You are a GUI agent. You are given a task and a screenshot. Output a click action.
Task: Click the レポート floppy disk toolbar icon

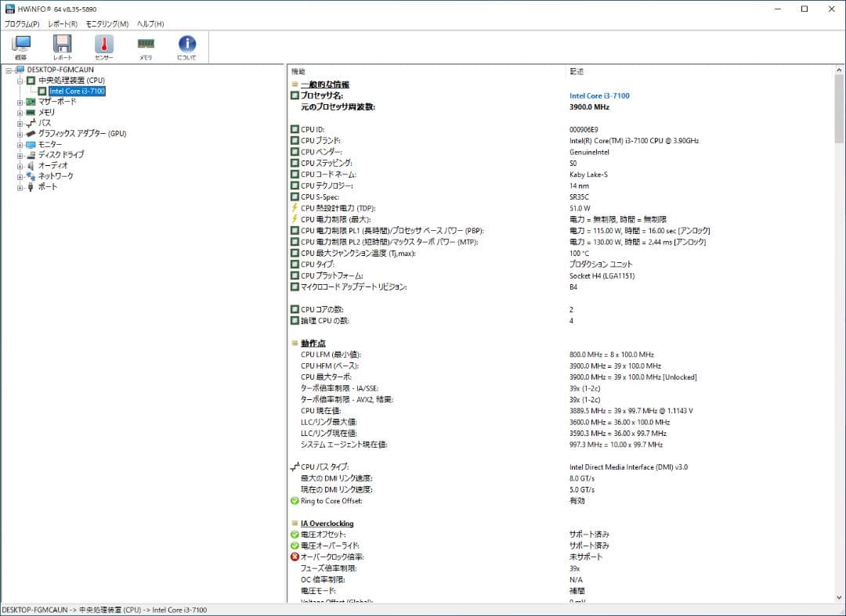point(63,45)
